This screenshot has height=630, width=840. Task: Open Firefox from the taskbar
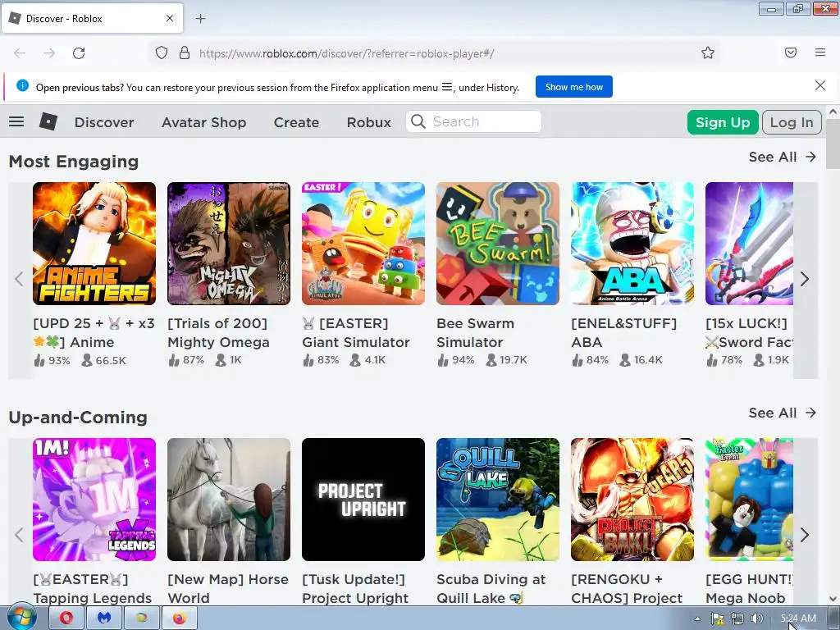(x=179, y=619)
